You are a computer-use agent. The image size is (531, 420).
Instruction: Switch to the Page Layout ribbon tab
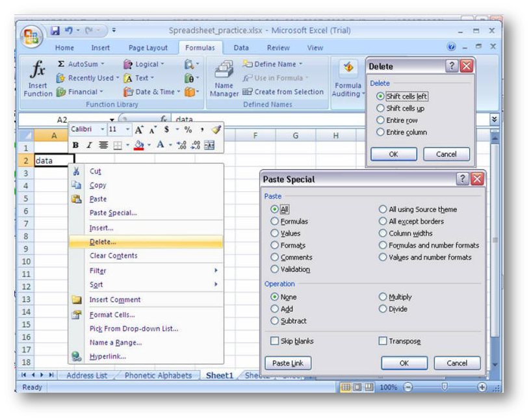coord(148,47)
